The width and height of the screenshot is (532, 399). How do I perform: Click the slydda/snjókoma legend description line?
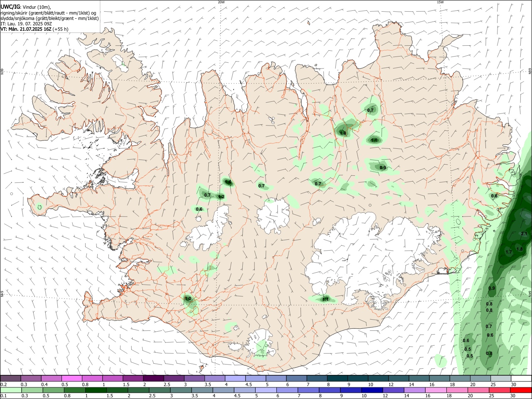49,18
